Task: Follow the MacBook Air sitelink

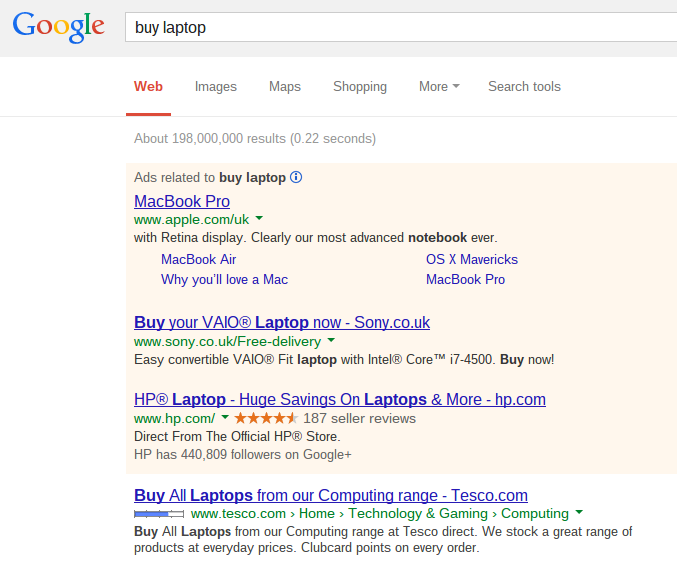Action: [199, 259]
